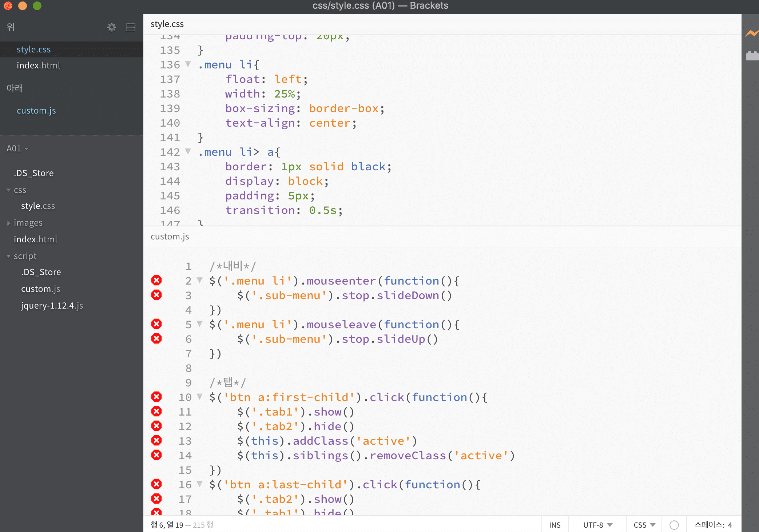The height and width of the screenshot is (532, 759).
Task: Fold the .menu li rule at line 136
Action: coord(188,64)
